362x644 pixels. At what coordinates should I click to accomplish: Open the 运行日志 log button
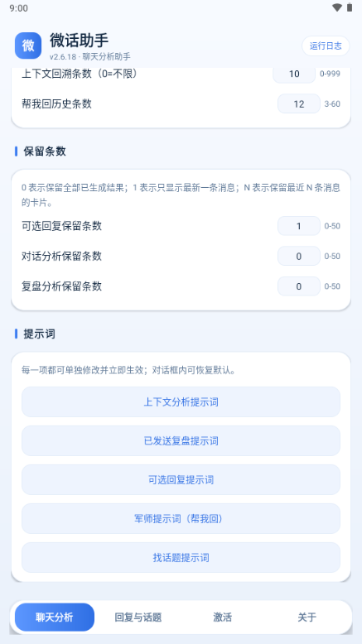(x=326, y=46)
